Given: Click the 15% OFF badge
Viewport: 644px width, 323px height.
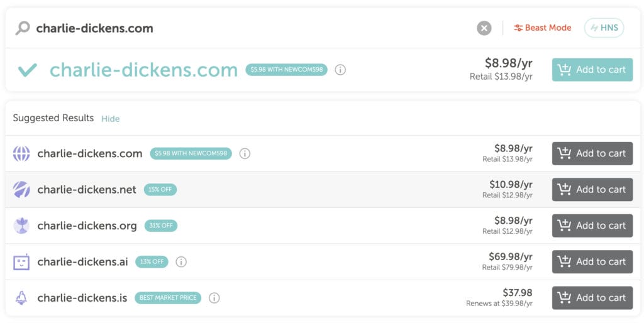Looking at the screenshot, I should click(x=160, y=190).
